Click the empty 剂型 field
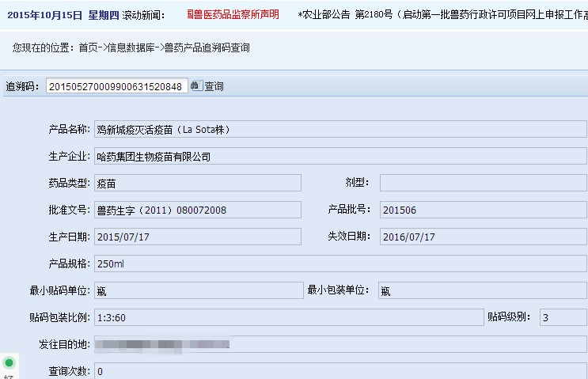Image resolution: width=588 pixels, height=379 pixels. pos(483,183)
